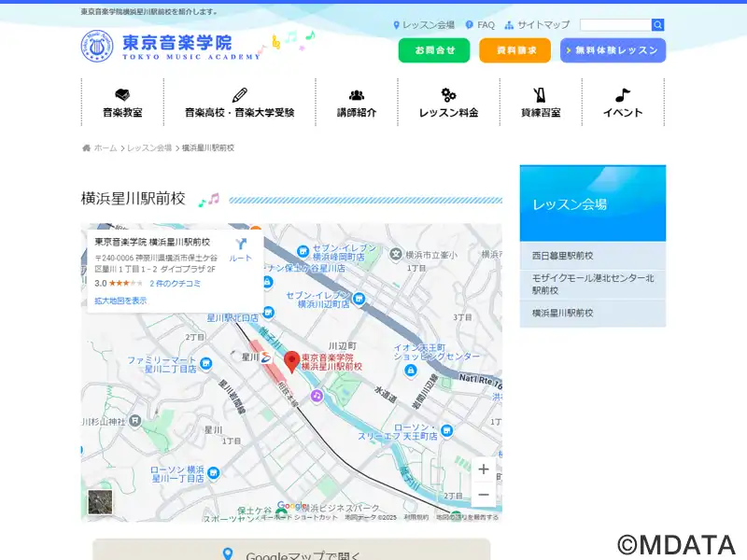Click the blue search magnifier button
This screenshot has width=747, height=560.
[x=658, y=25]
